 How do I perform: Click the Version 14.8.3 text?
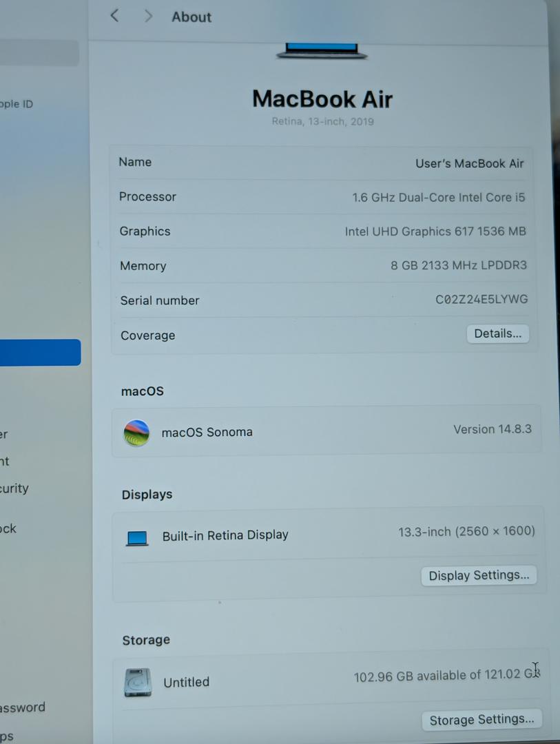pyautogui.click(x=492, y=429)
